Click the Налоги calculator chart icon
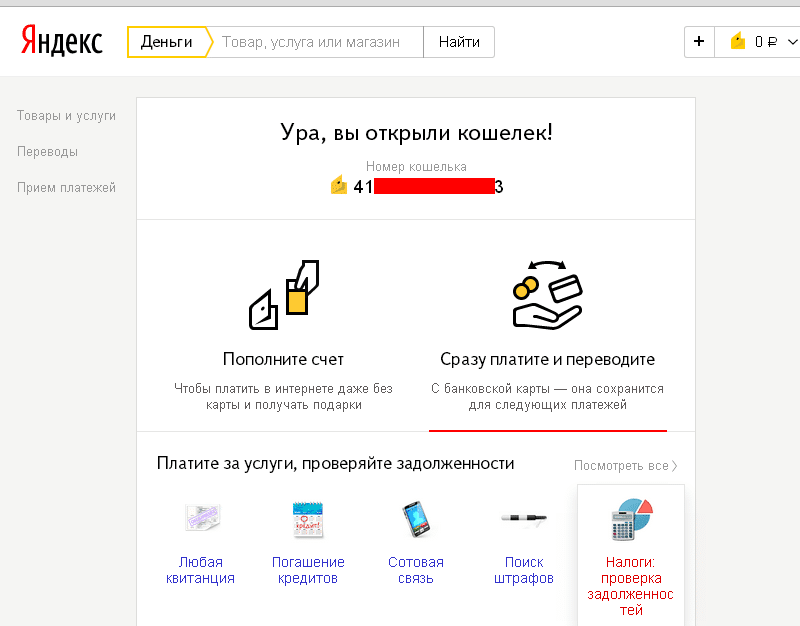Viewport: 800px width, 626px height. pos(632,519)
